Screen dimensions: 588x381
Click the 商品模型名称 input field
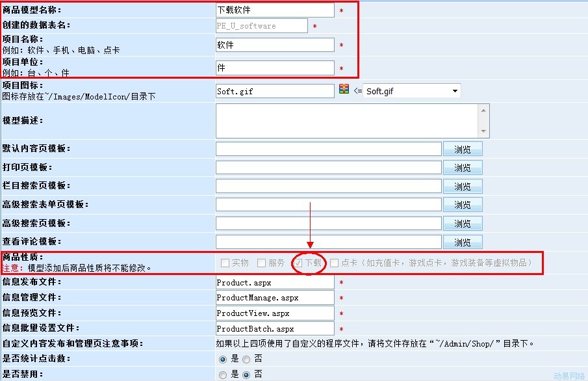[x=275, y=10]
